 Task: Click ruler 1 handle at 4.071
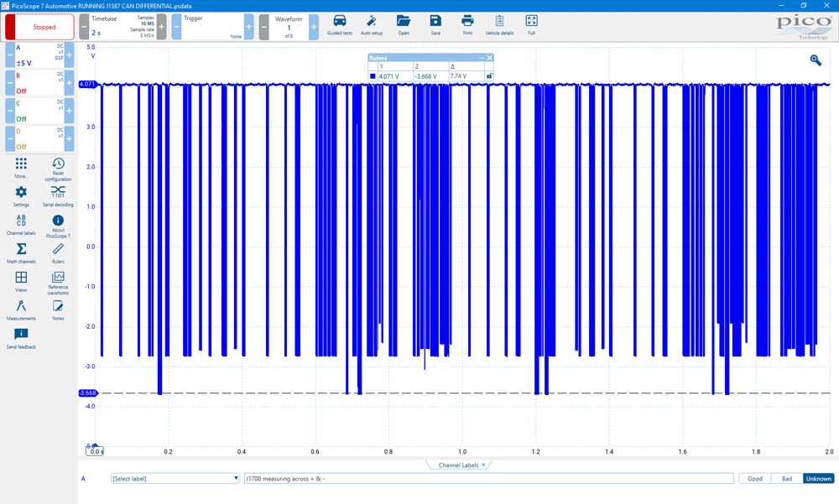pos(87,84)
